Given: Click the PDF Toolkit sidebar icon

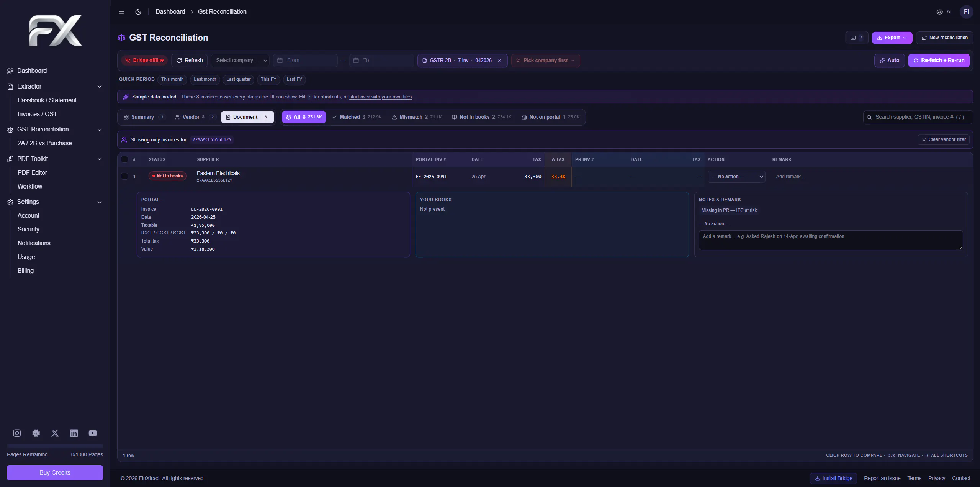Looking at the screenshot, I should [10, 159].
